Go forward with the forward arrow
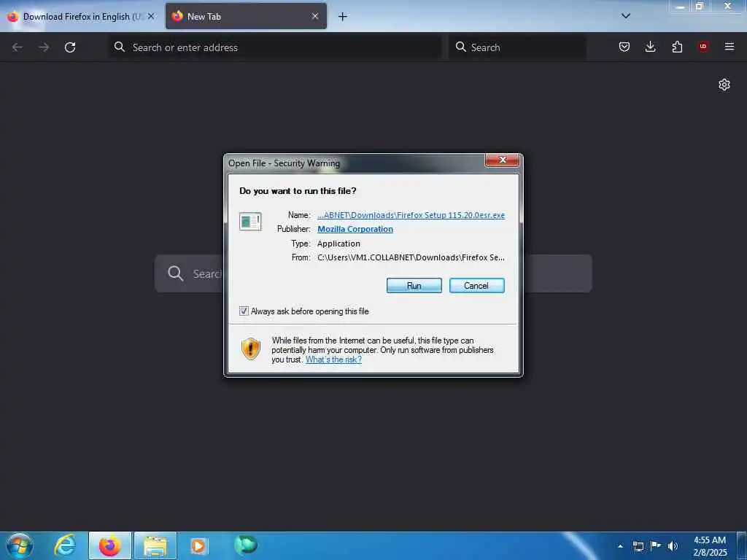 click(x=44, y=47)
